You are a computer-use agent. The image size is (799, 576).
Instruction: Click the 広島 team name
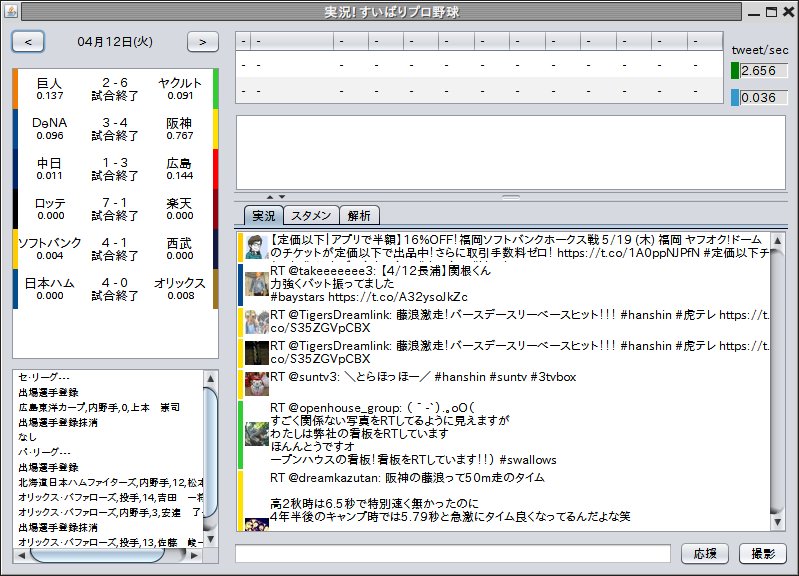(179, 163)
